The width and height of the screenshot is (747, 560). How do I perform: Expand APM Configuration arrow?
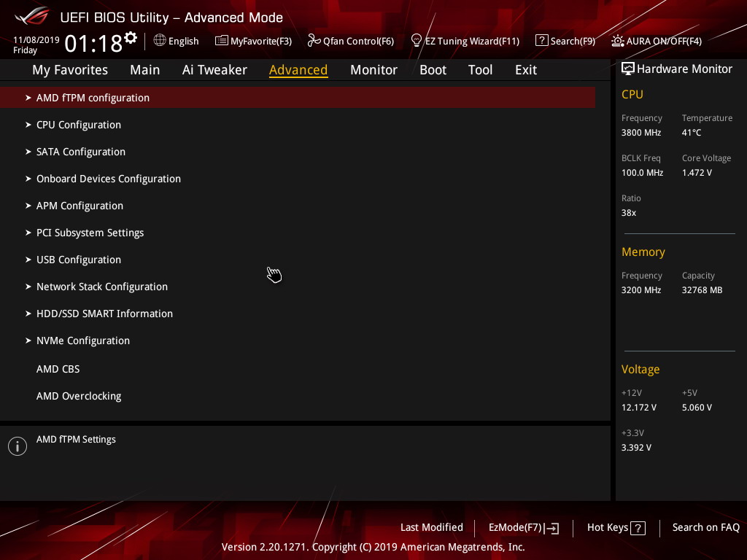(x=28, y=206)
